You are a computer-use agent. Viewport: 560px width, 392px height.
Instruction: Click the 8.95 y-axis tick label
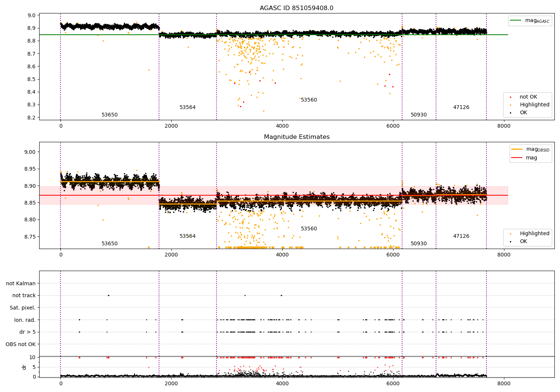30,169
